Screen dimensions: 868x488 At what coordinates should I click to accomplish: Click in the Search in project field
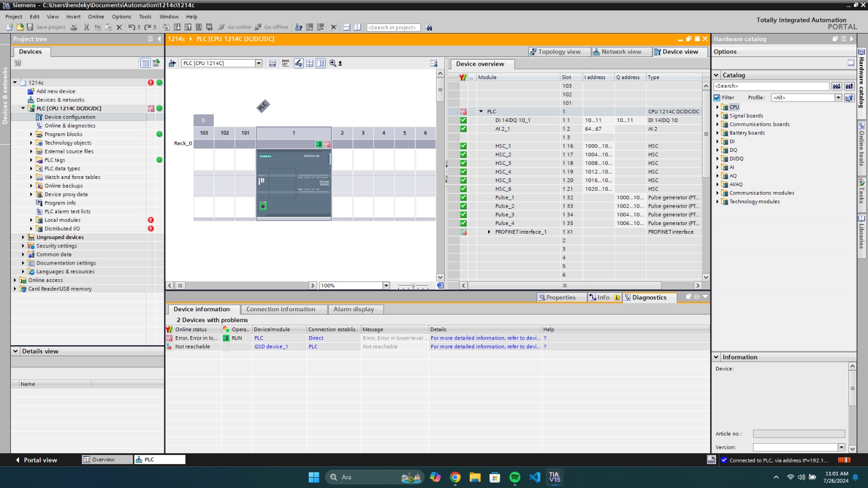pyautogui.click(x=394, y=28)
